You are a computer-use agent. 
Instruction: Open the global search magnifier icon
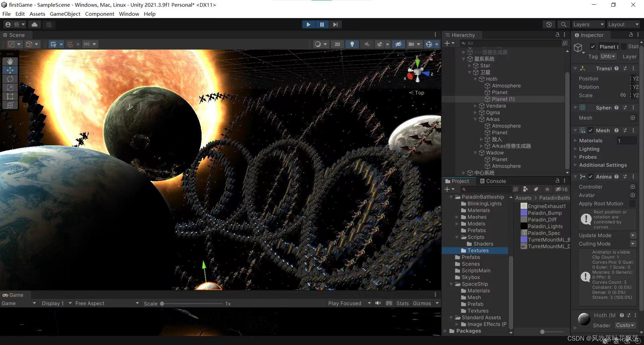tap(563, 24)
